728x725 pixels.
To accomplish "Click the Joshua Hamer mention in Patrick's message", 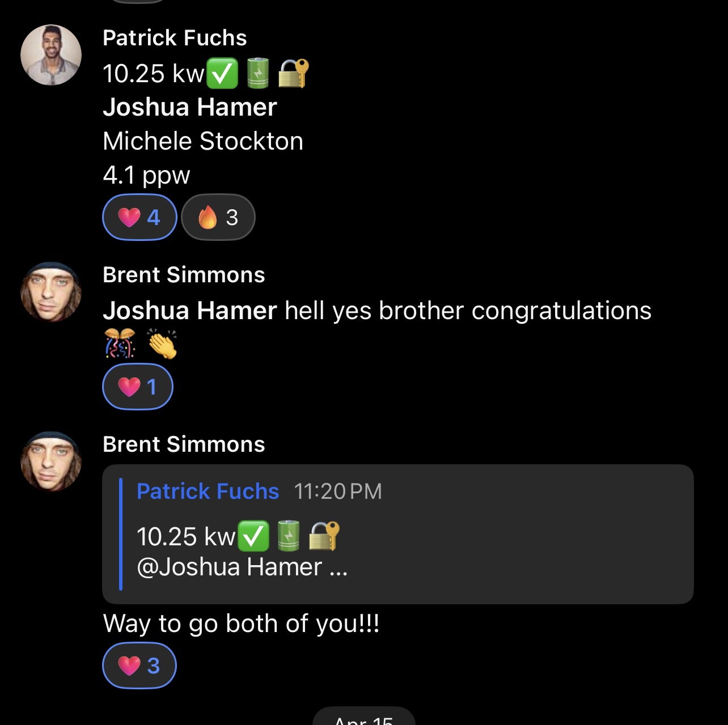I will [x=190, y=107].
